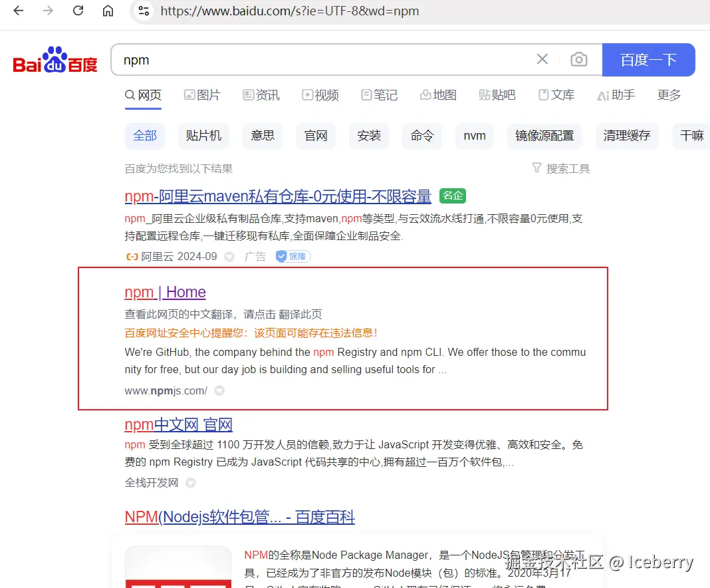
Task: Refresh the page with the reload icon
Action: 78,11
